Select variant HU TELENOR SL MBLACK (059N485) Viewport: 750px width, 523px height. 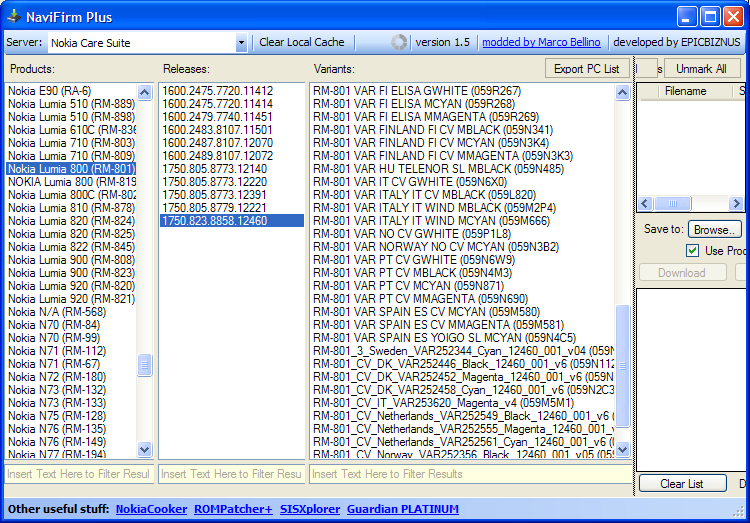463,169
